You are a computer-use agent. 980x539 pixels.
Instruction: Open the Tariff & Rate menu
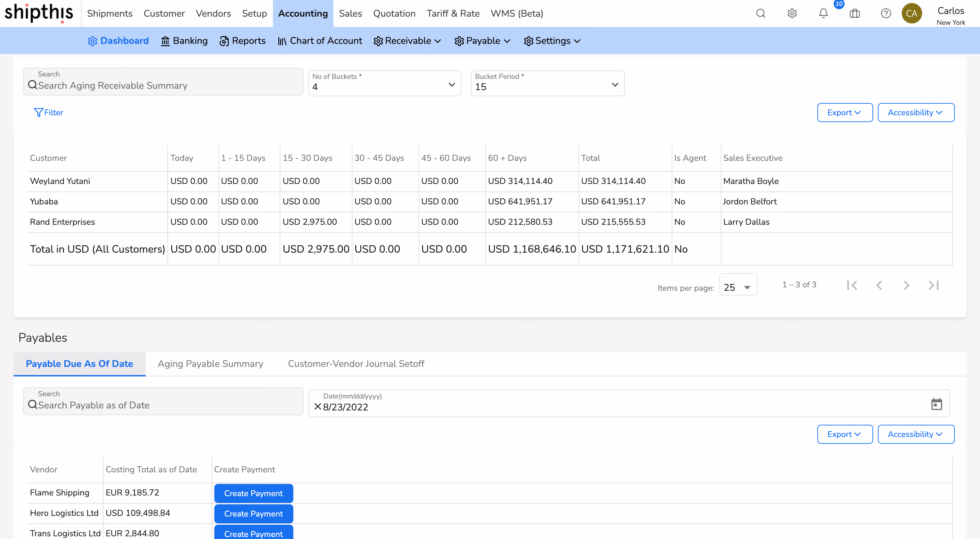[453, 13]
